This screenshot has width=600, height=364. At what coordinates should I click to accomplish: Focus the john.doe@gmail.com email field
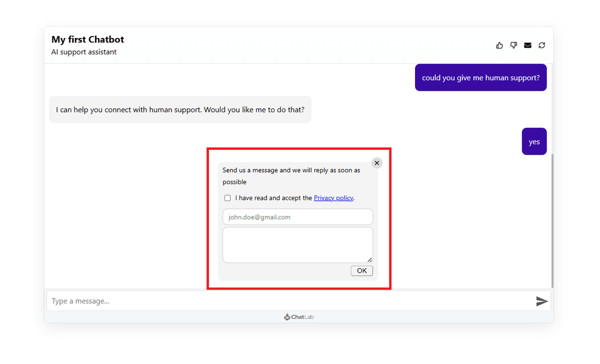coord(297,217)
